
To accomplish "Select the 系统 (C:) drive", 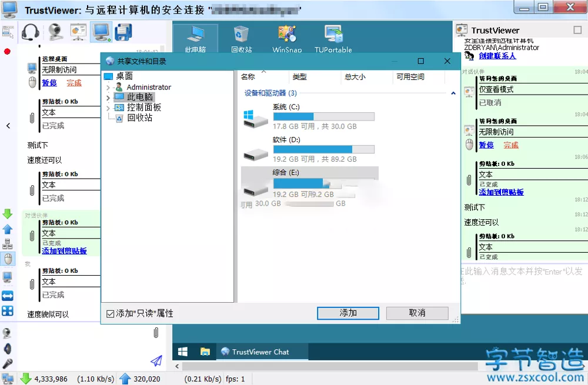I will point(309,116).
